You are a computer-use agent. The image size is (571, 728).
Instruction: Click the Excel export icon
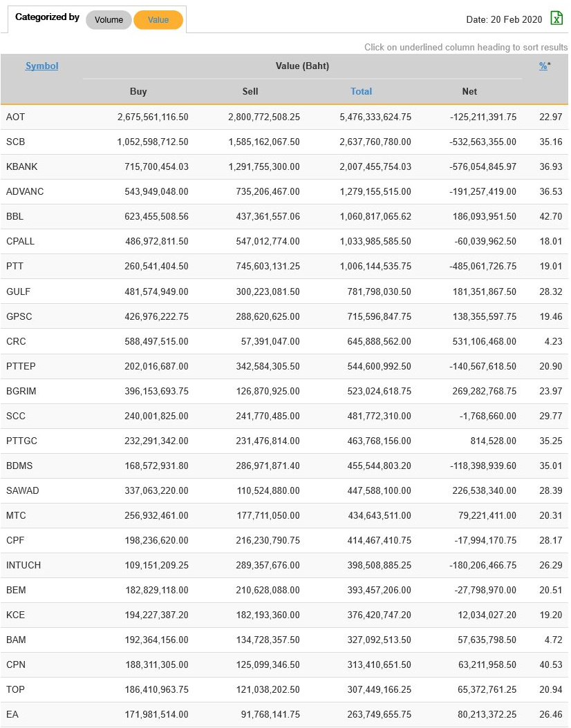556,19
